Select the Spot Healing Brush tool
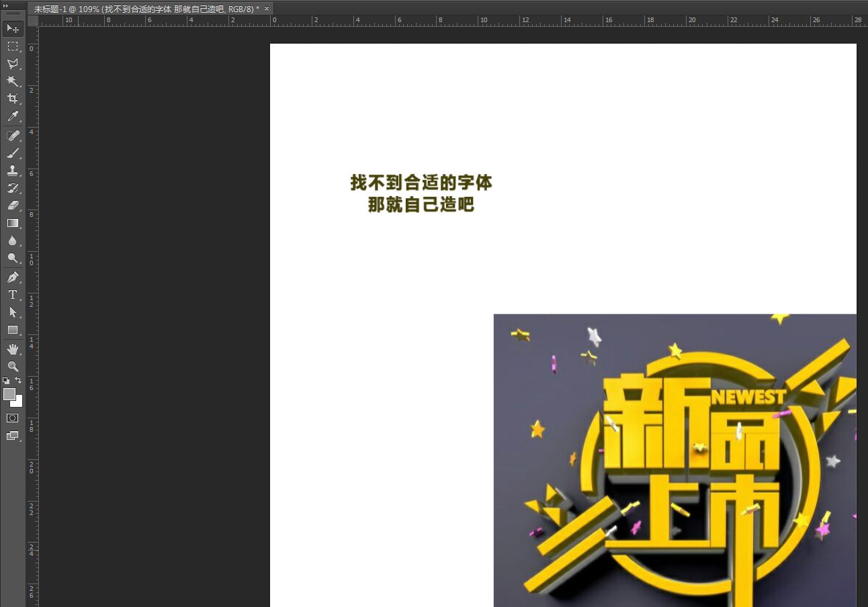 click(x=13, y=135)
